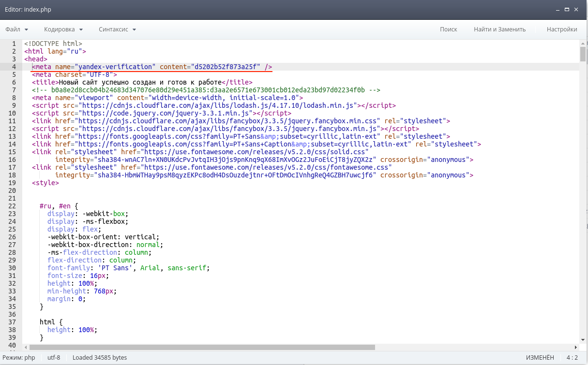Open the Файл menu
The image size is (588, 365).
coord(16,29)
